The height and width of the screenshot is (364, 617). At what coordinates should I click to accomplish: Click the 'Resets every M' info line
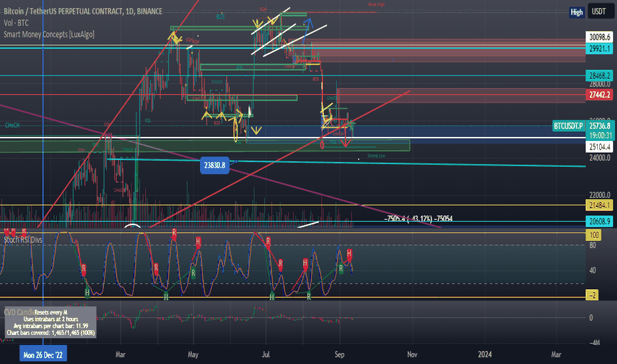51,312
